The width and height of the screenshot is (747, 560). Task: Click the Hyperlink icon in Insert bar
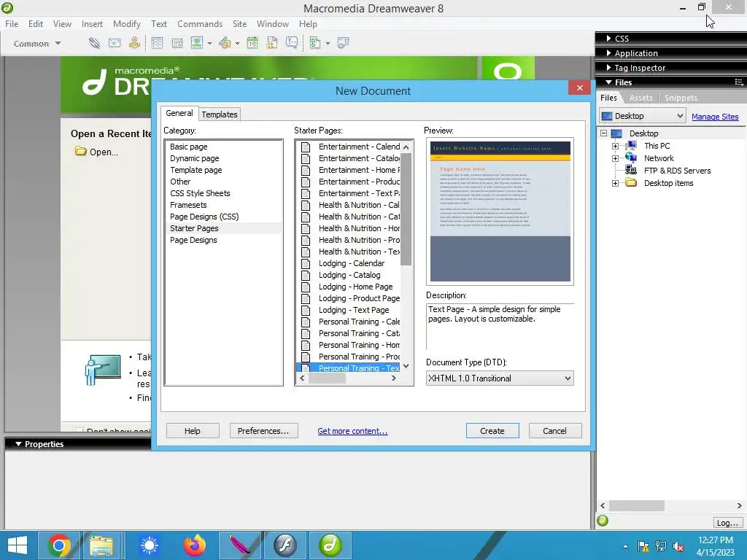click(x=94, y=43)
